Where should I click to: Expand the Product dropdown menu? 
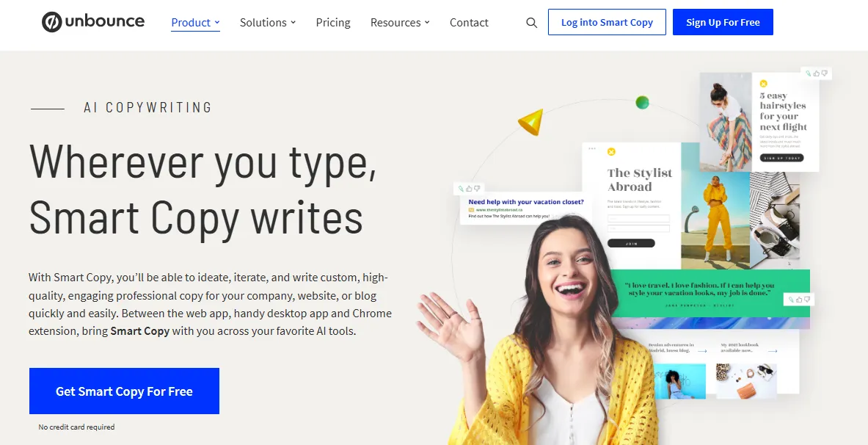click(x=195, y=23)
